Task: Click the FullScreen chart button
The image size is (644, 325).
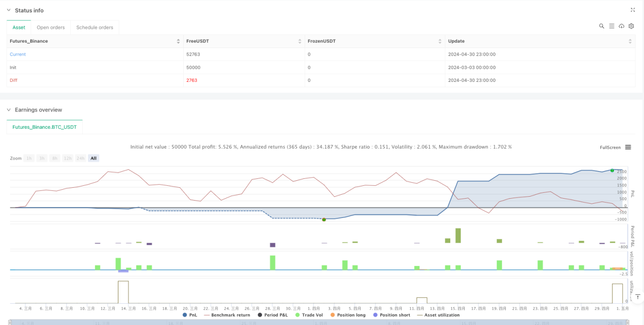Action: tap(610, 147)
